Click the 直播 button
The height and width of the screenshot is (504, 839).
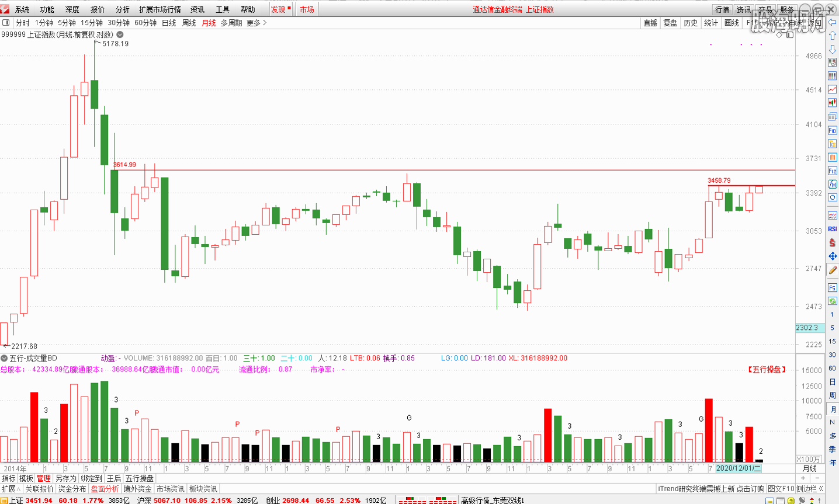[x=650, y=23]
